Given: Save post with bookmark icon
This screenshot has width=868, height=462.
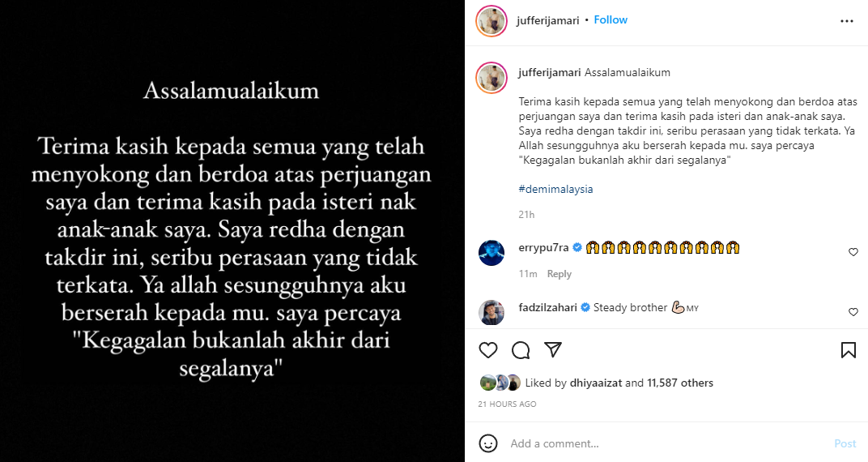Looking at the screenshot, I should tap(848, 350).
